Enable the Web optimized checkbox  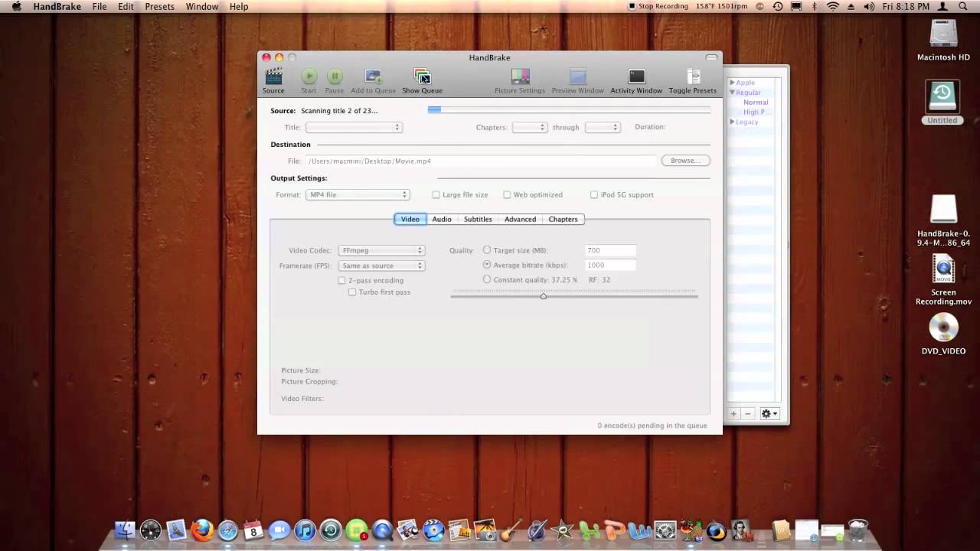(x=507, y=194)
